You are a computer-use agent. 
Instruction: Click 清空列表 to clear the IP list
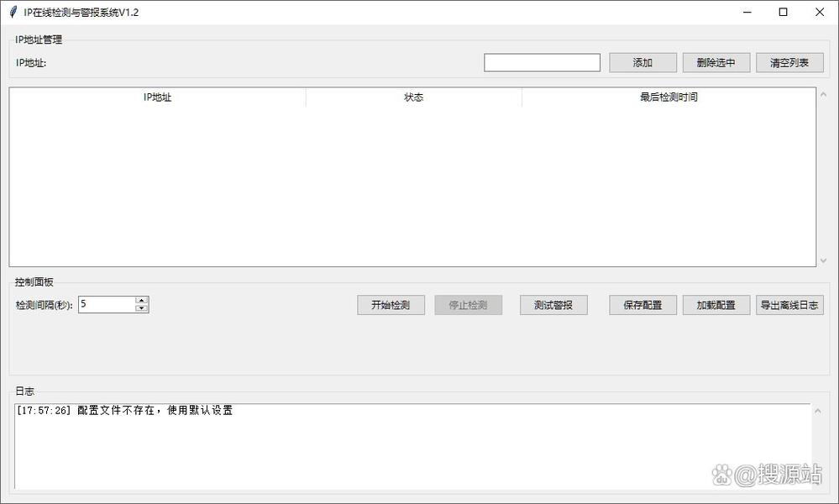click(x=789, y=62)
